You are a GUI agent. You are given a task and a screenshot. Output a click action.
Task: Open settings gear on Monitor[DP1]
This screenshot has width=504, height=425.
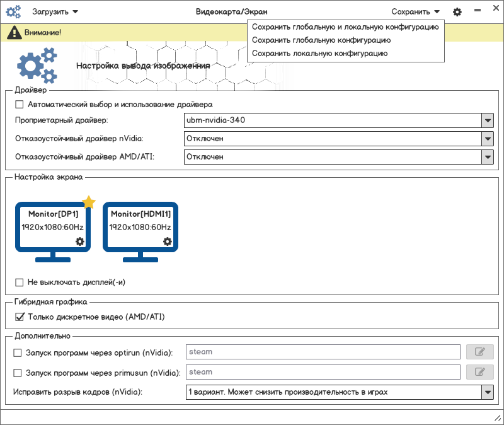click(80, 242)
